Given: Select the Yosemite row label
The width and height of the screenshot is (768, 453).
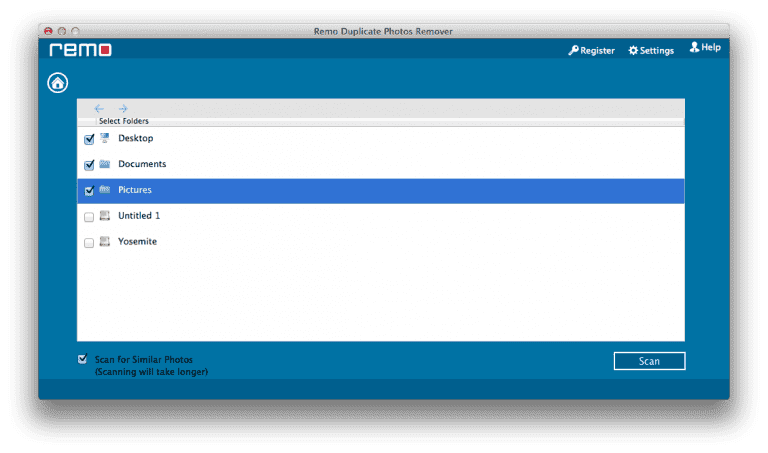Looking at the screenshot, I should pyautogui.click(x=137, y=242).
